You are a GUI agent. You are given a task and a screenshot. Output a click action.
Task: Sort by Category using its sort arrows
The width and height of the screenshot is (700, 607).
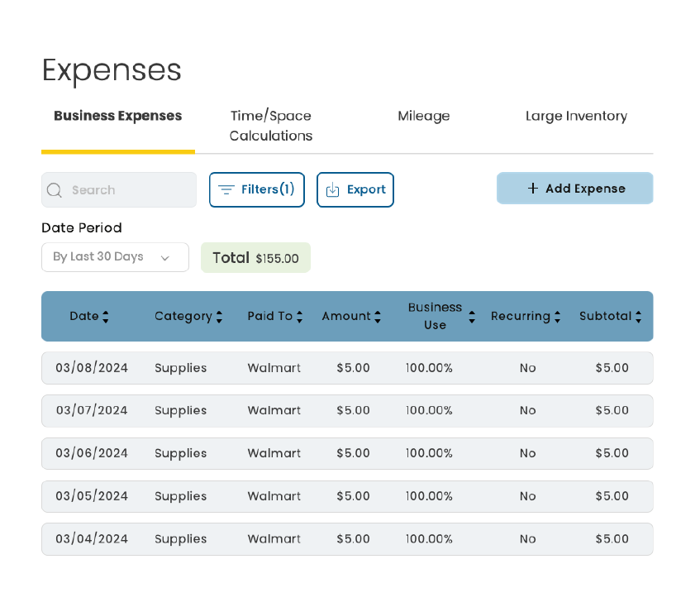pos(219,317)
